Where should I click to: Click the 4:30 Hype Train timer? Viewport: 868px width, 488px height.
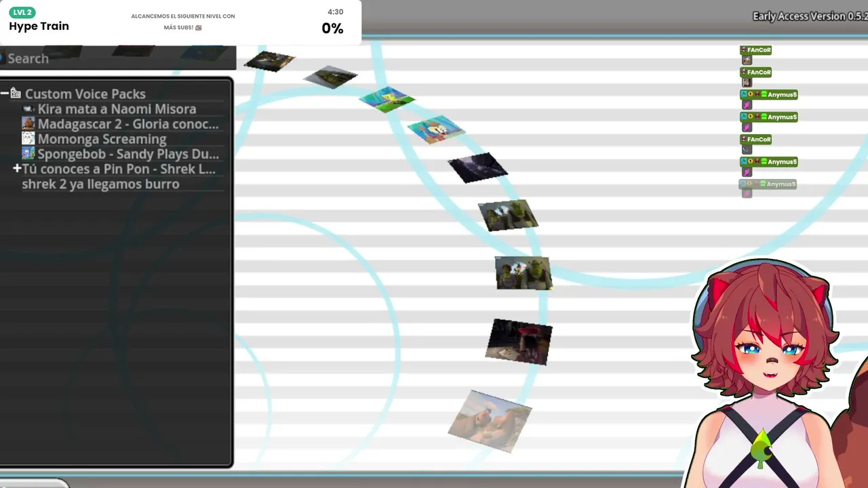coord(335,12)
